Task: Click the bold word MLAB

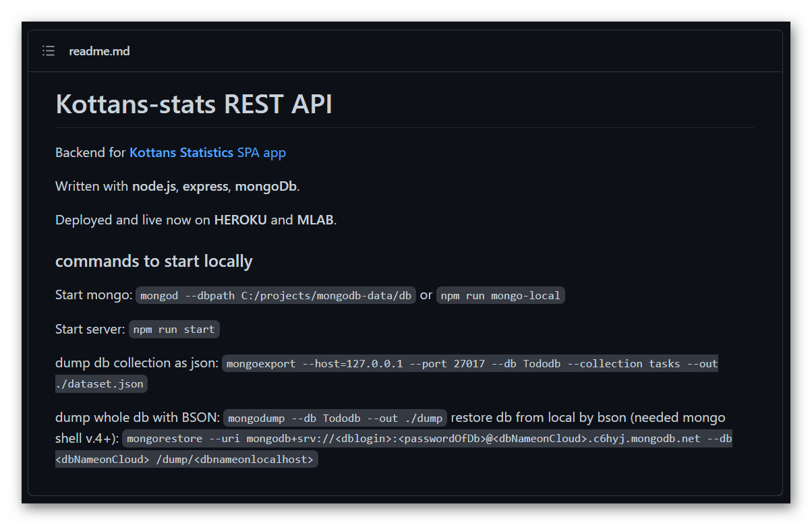Action: 315,220
